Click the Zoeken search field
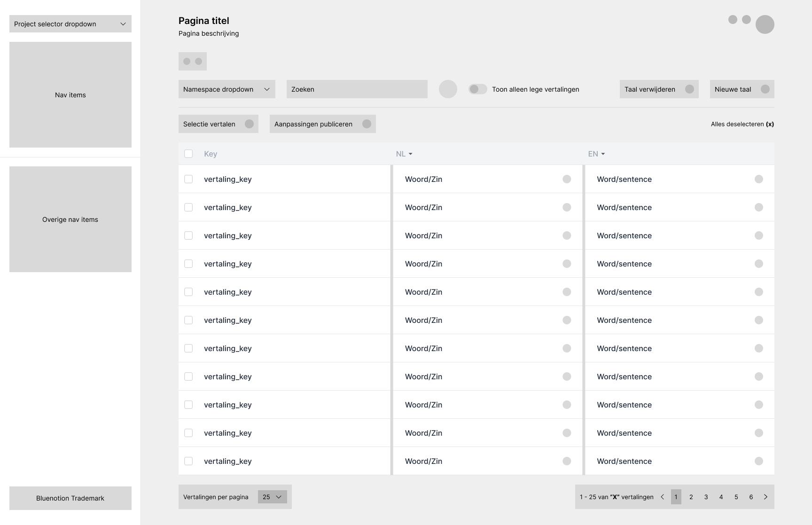This screenshot has height=525, width=812. (x=357, y=89)
